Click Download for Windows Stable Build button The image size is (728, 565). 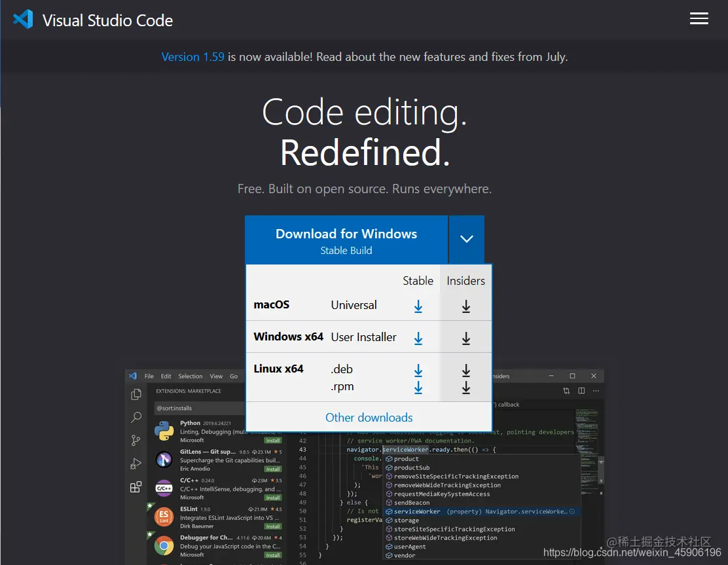(x=346, y=240)
